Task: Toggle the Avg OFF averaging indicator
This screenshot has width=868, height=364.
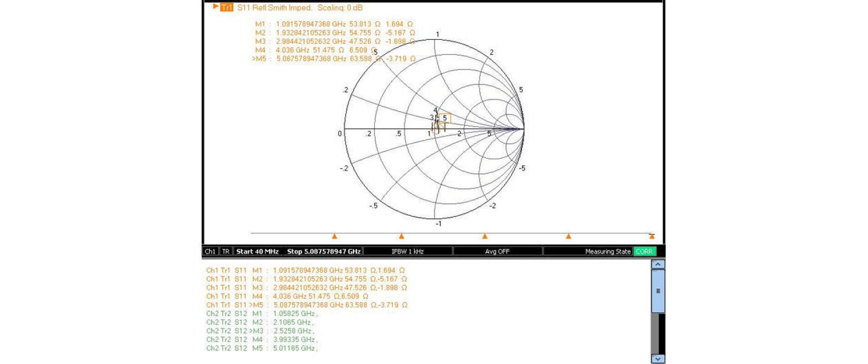Action: (x=497, y=251)
